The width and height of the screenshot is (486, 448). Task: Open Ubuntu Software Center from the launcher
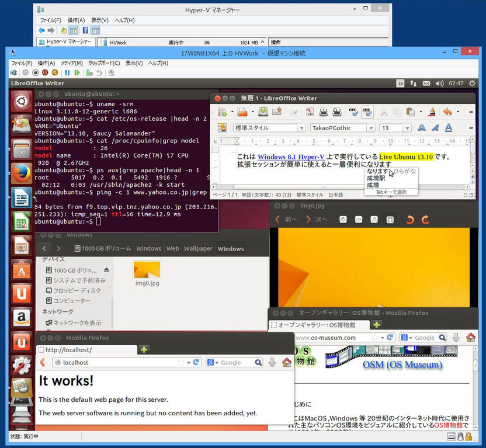(22, 270)
